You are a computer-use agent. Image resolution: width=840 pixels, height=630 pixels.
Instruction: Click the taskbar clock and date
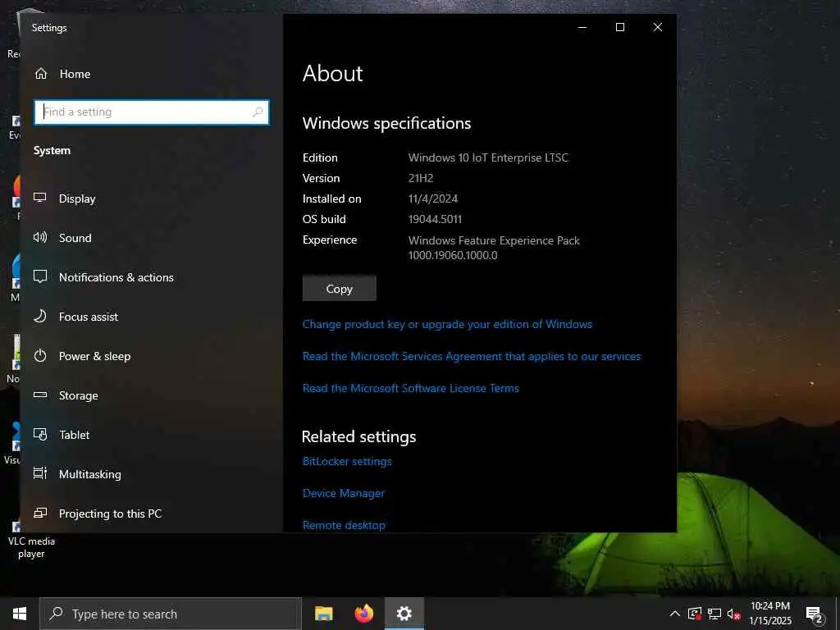(769, 614)
